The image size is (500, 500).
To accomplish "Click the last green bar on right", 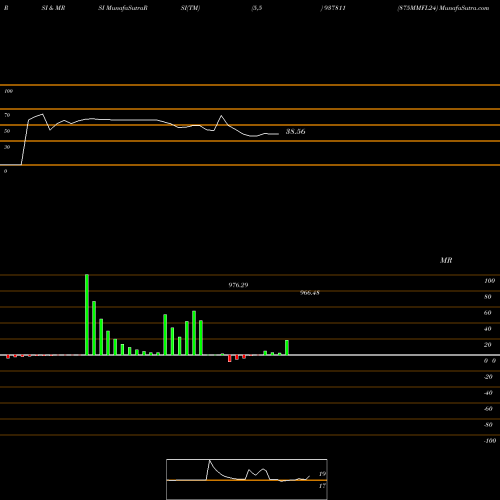I will pyautogui.click(x=287, y=348).
